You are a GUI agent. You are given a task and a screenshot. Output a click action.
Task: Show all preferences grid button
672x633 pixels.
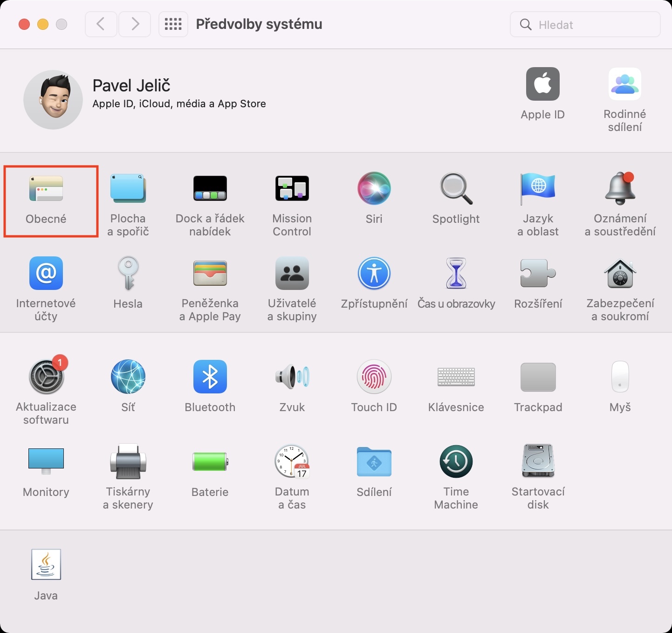click(173, 24)
